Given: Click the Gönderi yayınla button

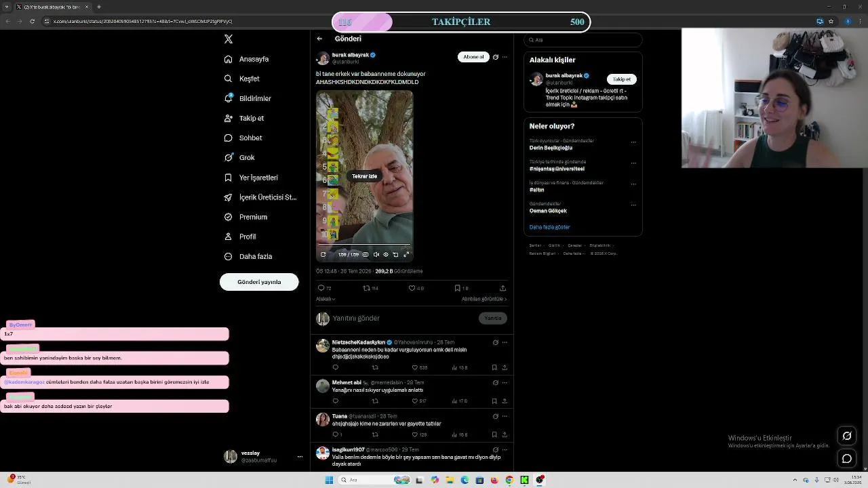Looking at the screenshot, I should (x=259, y=282).
